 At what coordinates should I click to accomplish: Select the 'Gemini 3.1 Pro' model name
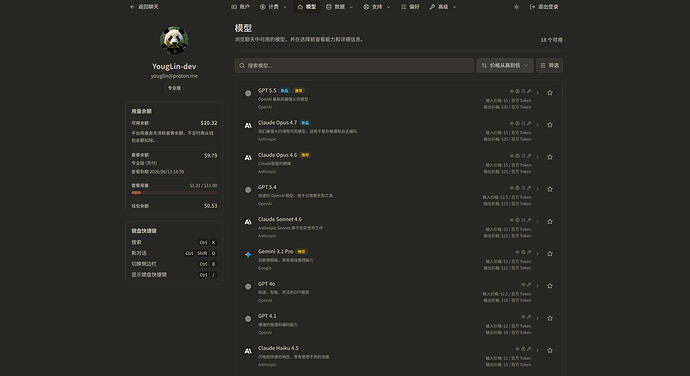click(x=275, y=251)
